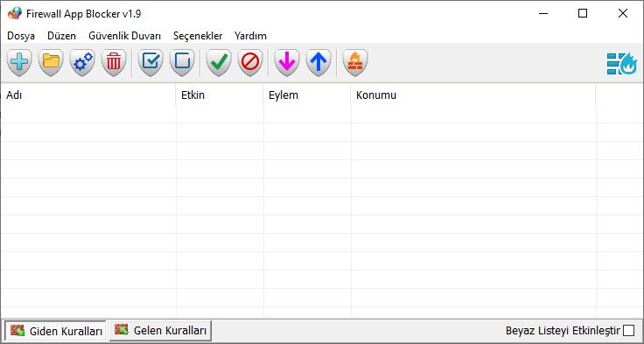Sort by the Konumu column header
This screenshot has height=344, width=644.
472,95
